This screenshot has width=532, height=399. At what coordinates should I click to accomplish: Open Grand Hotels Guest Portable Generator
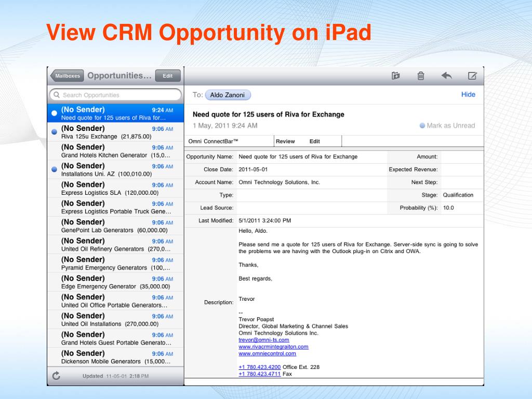click(x=115, y=338)
